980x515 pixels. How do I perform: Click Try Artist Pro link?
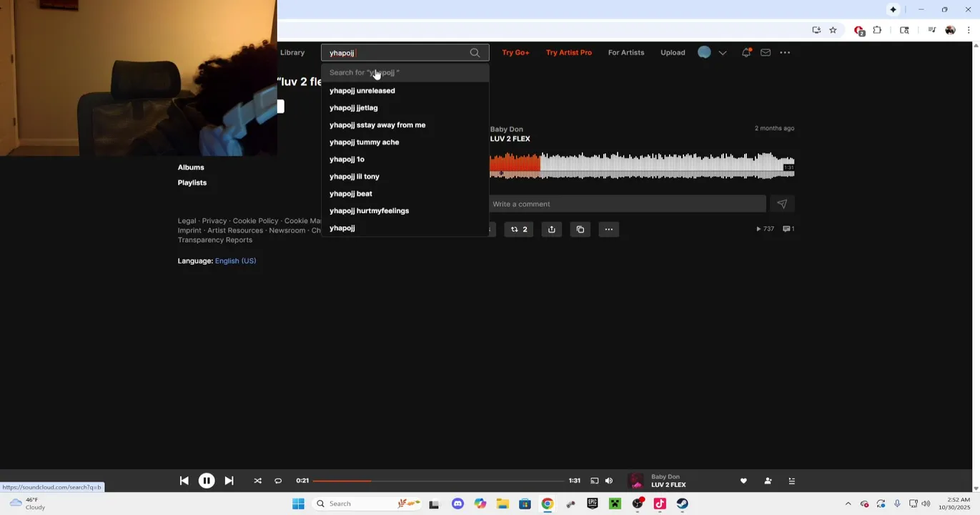(x=569, y=53)
